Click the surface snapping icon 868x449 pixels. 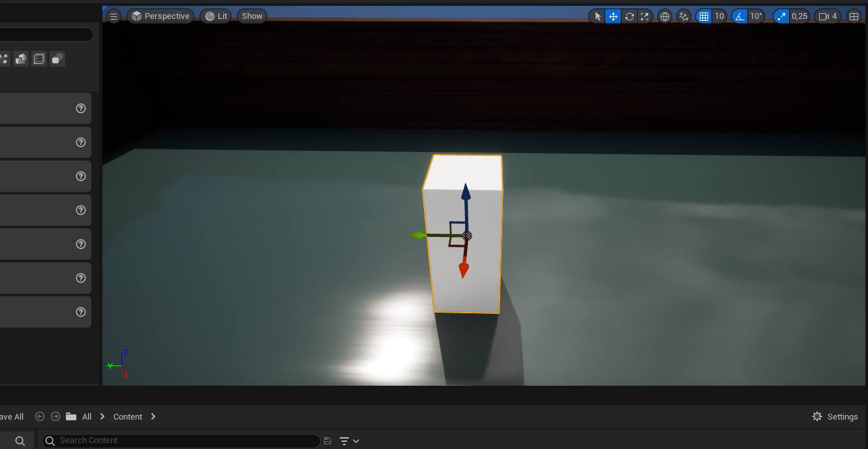[x=683, y=16]
